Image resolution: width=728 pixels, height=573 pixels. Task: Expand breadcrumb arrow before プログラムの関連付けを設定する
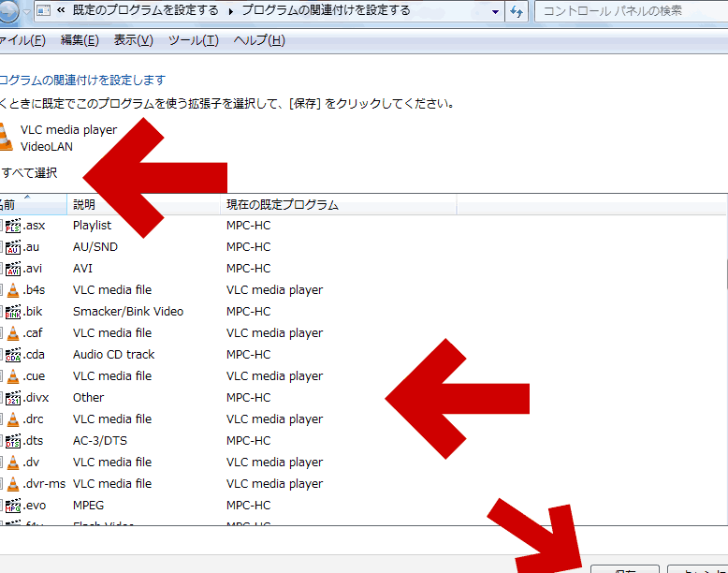click(x=230, y=11)
